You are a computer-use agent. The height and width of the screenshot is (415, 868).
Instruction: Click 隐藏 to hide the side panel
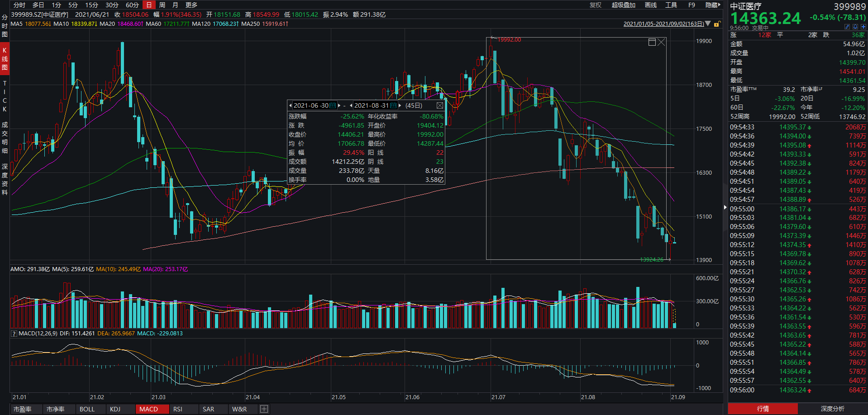[x=713, y=5]
